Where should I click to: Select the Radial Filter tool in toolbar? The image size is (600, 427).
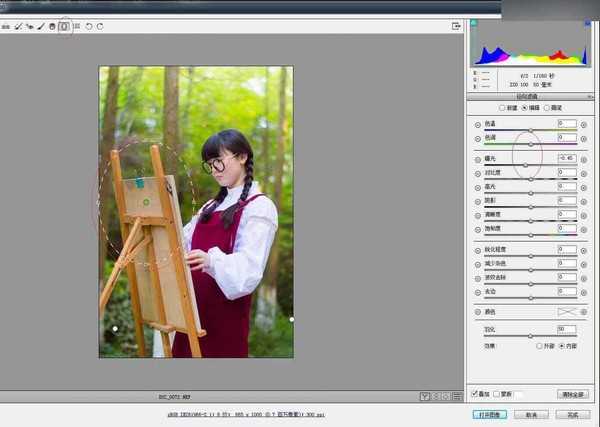pyautogui.click(x=65, y=27)
